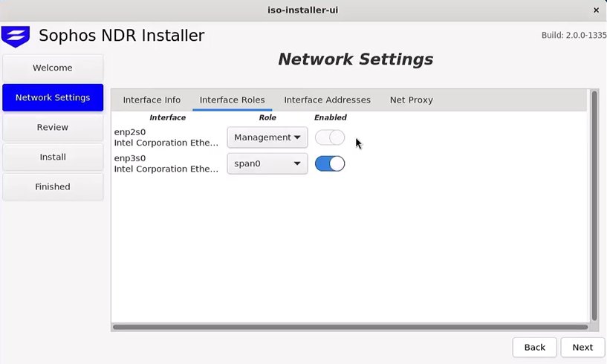Click the Interface column header
This screenshot has width=607, height=364.
coord(168,117)
